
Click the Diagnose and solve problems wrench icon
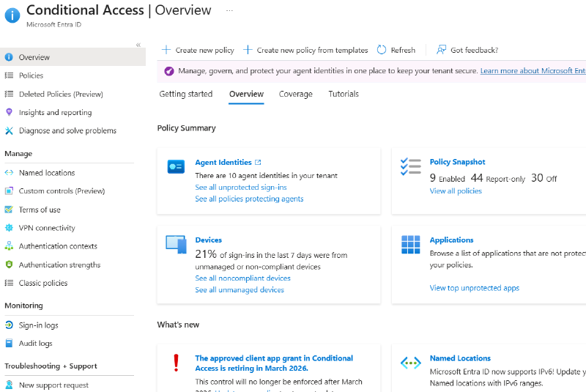pos(9,130)
